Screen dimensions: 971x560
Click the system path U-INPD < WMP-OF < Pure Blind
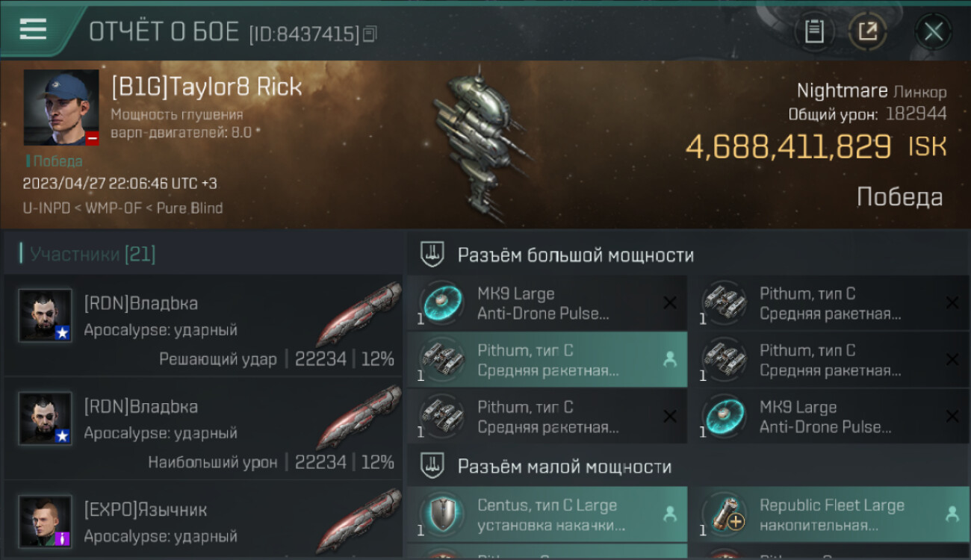click(122, 208)
